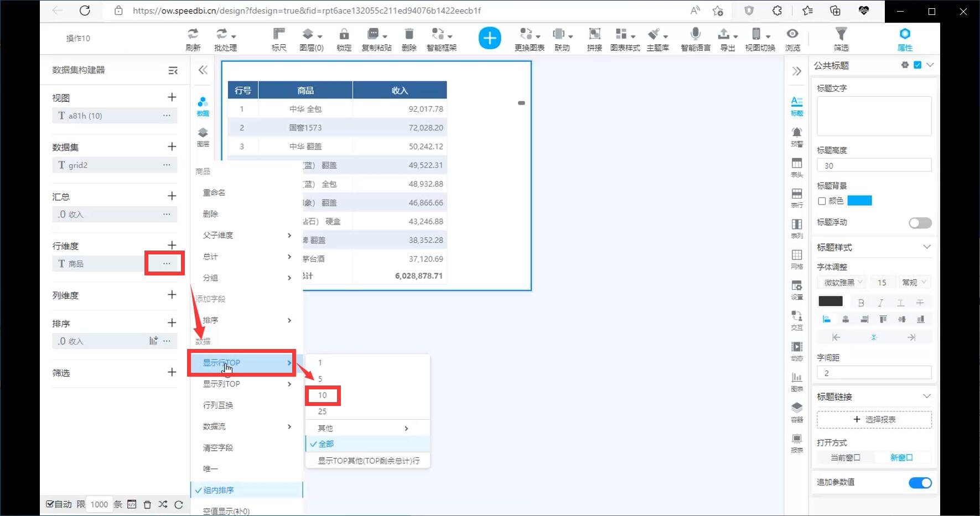980x516 pixels.
Task: Click the blue 标题背景 color swatch
Action: (x=859, y=201)
